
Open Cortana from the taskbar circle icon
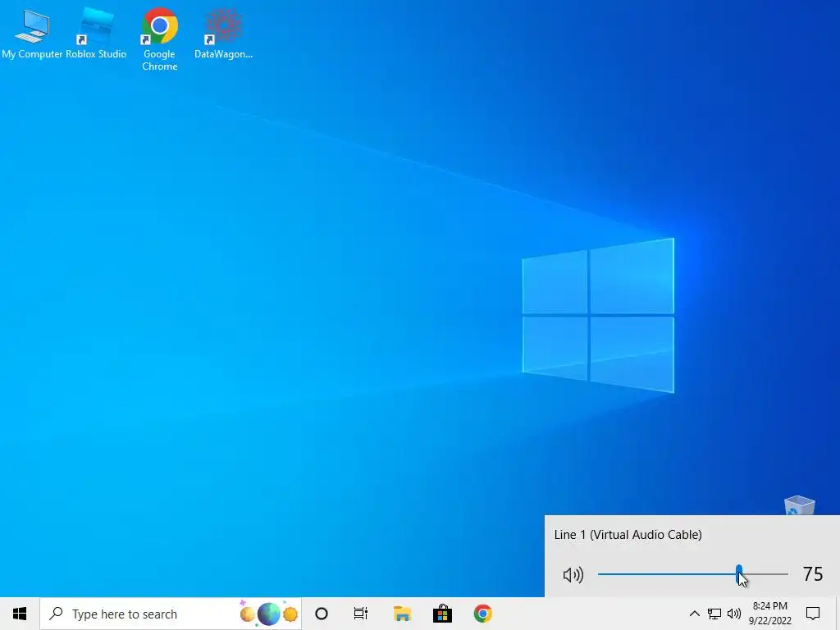click(322, 614)
